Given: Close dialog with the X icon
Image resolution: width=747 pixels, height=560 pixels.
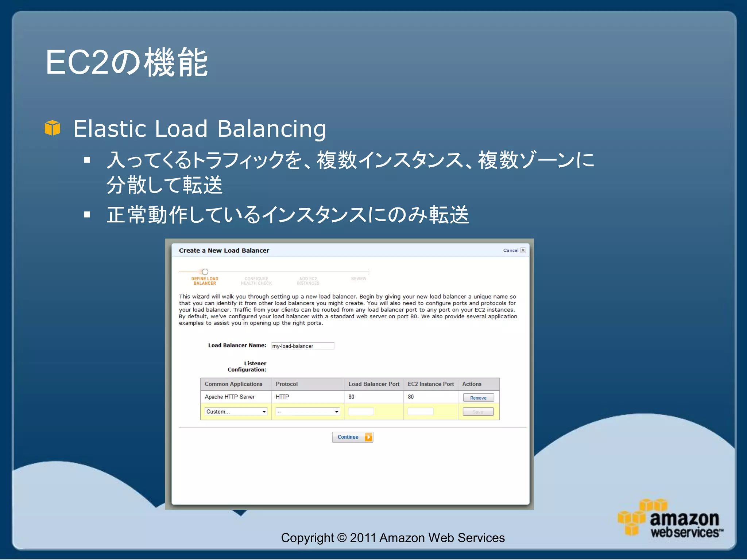Looking at the screenshot, I should click(x=523, y=250).
